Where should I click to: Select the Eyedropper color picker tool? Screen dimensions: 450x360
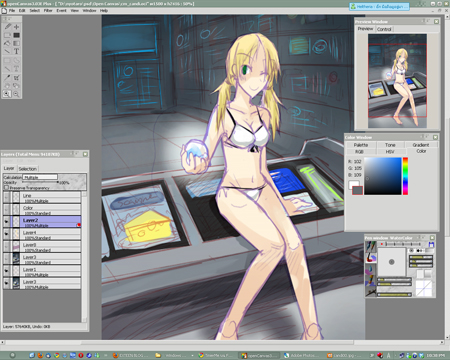pyautogui.click(x=7, y=78)
